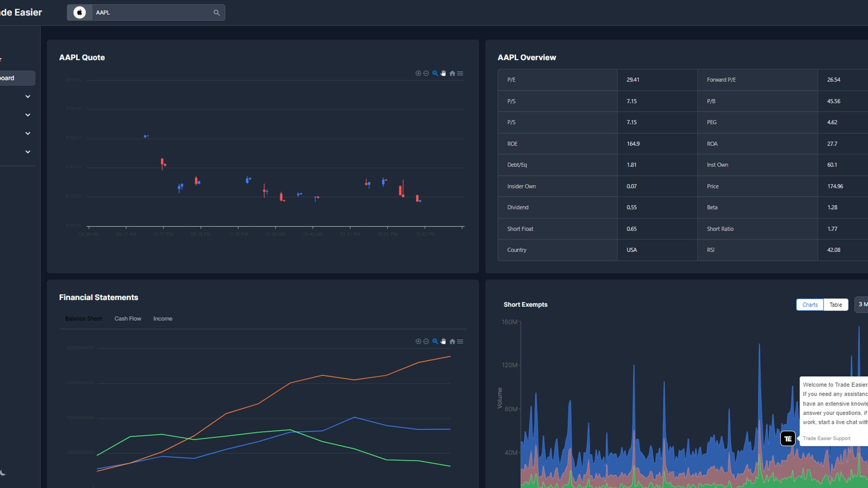Click the Beta value 1.28
The width and height of the screenshot is (868, 488).
coord(832,207)
